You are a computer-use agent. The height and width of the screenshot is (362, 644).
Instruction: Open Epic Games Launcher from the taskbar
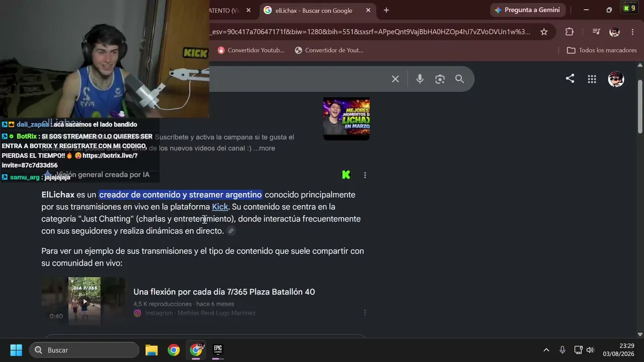(x=218, y=350)
